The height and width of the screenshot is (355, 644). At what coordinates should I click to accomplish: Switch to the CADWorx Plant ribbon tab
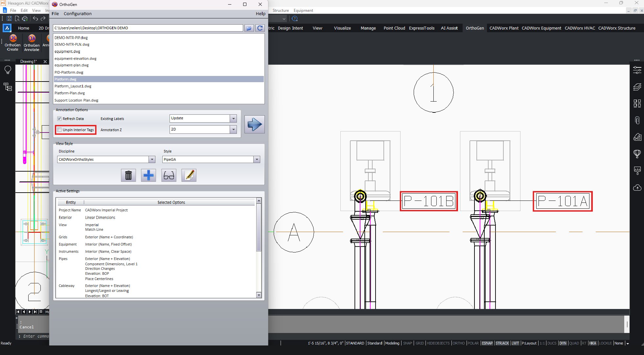pos(504,28)
